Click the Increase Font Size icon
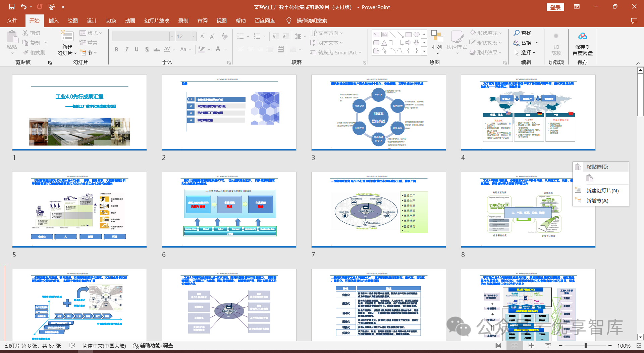 (202, 36)
